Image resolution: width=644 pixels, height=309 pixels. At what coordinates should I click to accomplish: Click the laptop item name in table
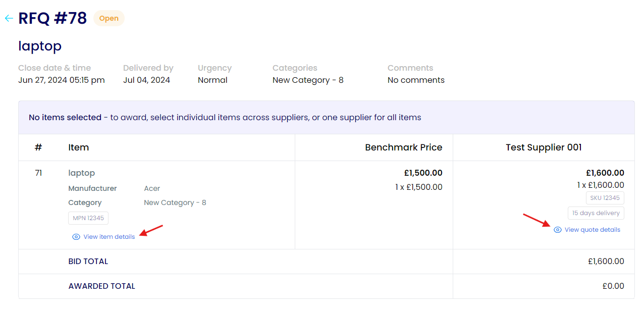[x=82, y=173]
